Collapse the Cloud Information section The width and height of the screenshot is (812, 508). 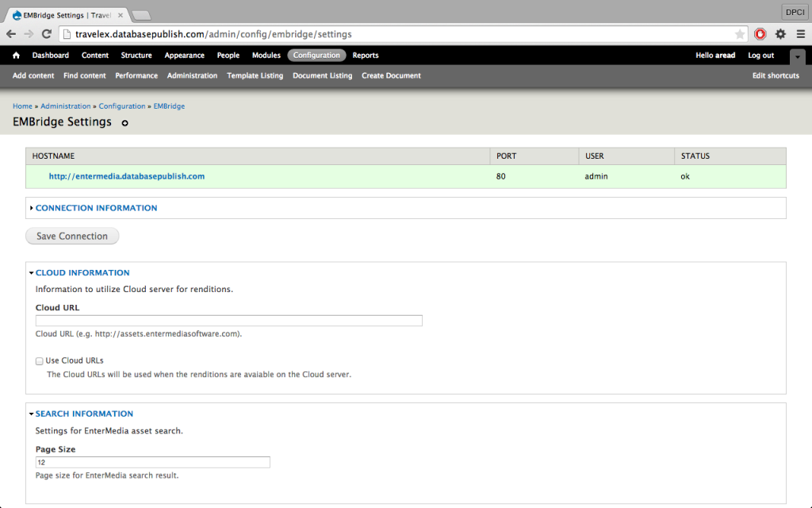tap(82, 273)
